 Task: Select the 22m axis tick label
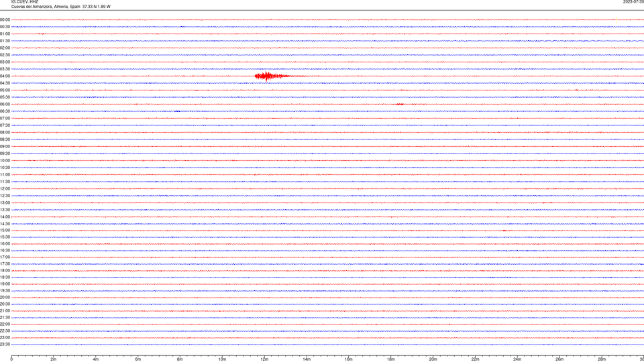(x=475, y=359)
